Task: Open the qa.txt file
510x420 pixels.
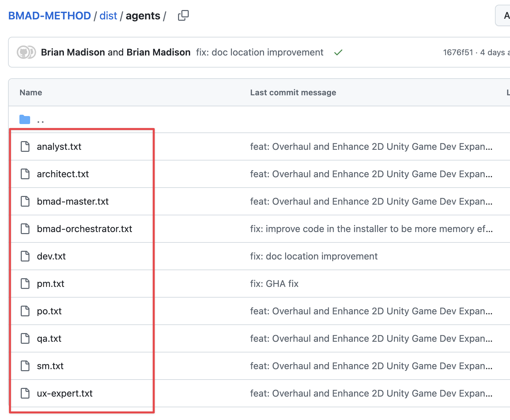Action: (x=49, y=338)
